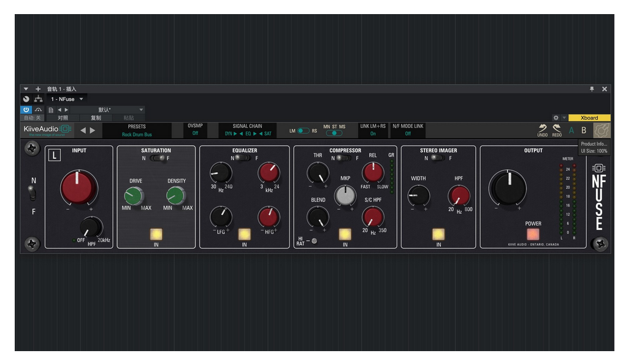Toggle the Saturation IN button
The image size is (623, 364).
click(x=156, y=234)
